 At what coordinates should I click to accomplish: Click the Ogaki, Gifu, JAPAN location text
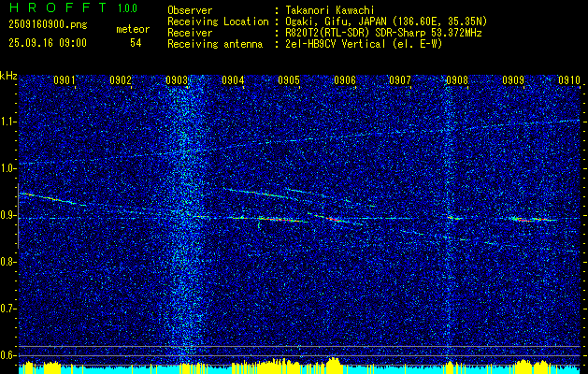(386, 22)
